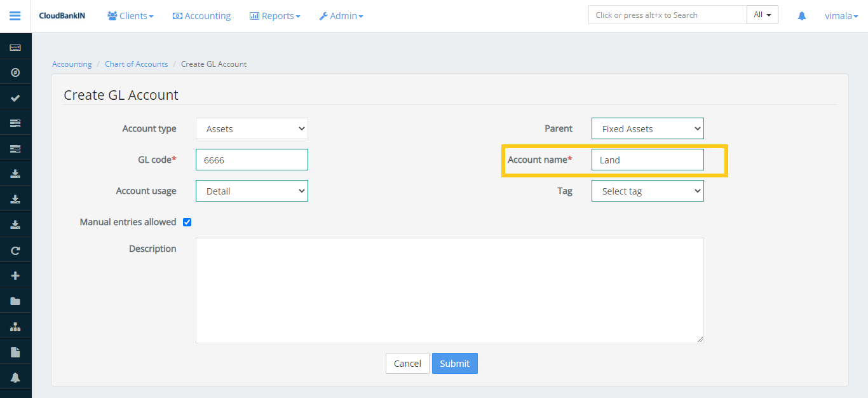Open the Reports menu

(275, 16)
